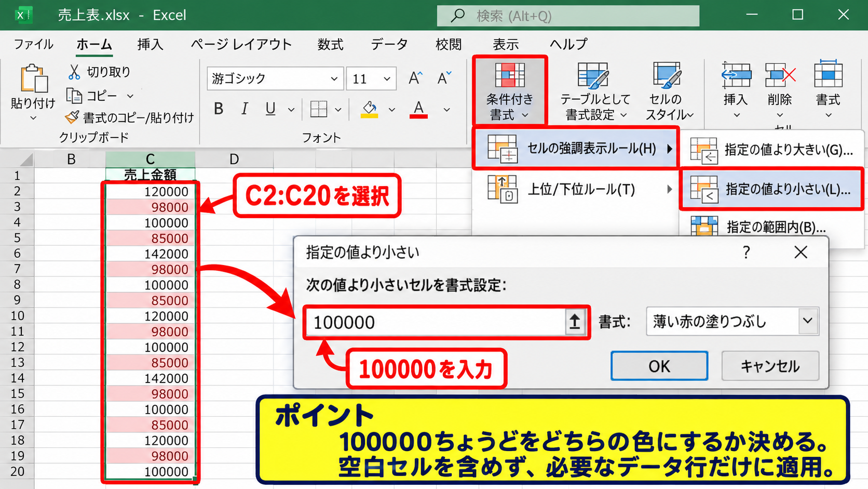The image size is (868, 489).
Task: Select セルの強調表示ルール menu item
Action: coord(575,149)
